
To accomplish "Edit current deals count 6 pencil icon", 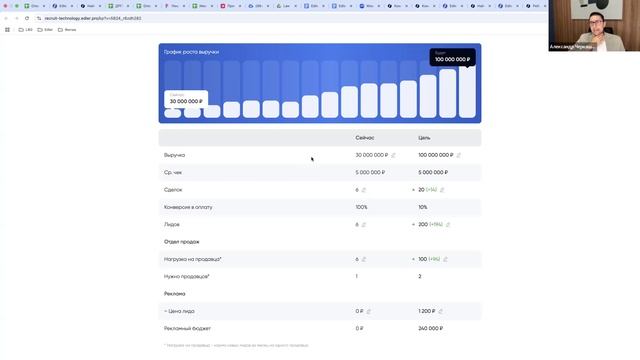I will (364, 190).
